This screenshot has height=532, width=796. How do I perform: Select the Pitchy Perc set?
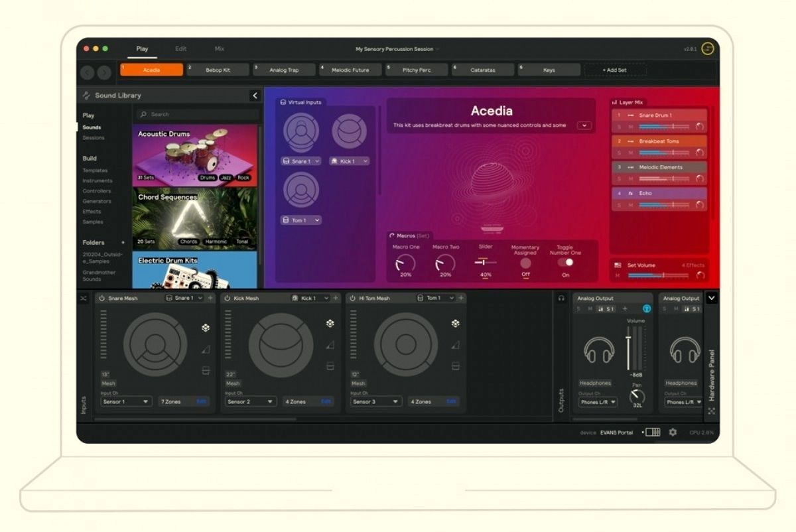[417, 70]
